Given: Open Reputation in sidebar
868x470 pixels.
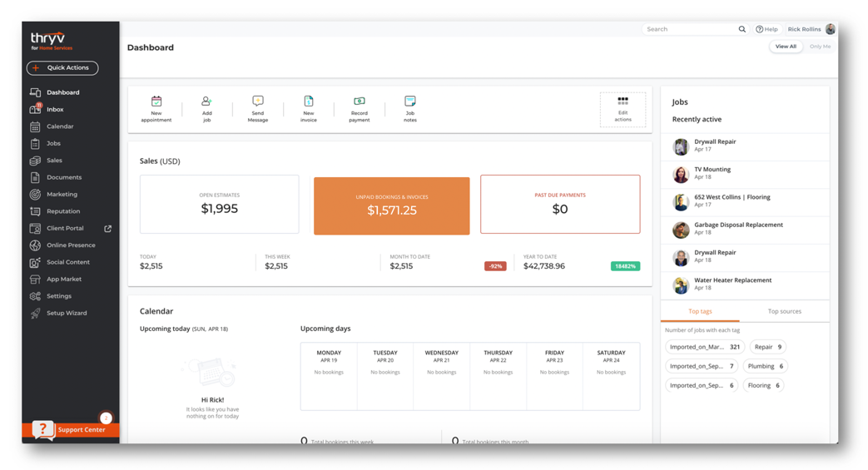Looking at the screenshot, I should point(56,211).
